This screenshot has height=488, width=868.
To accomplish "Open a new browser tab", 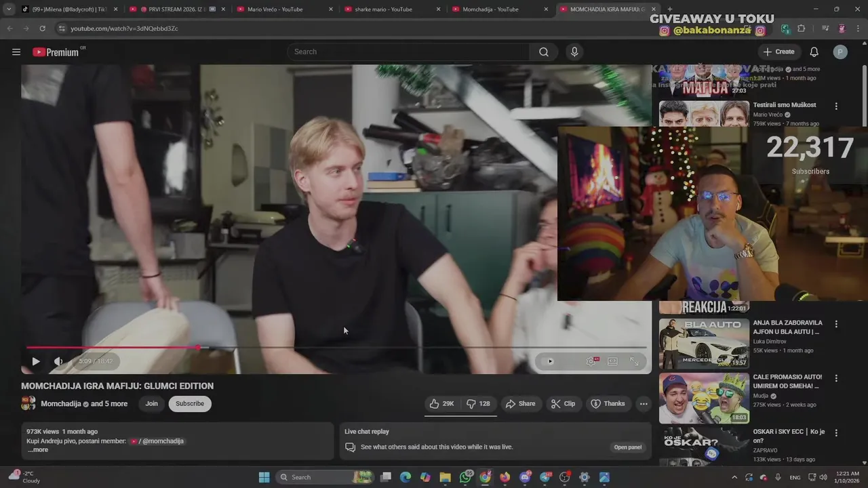I will tap(670, 9).
